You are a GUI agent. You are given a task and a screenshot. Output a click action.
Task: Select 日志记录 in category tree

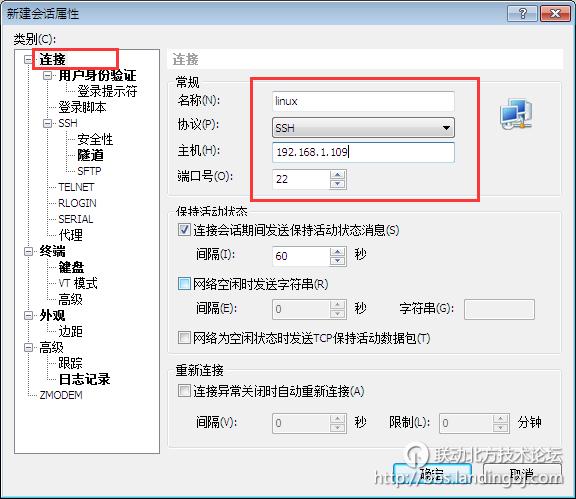pos(84,379)
